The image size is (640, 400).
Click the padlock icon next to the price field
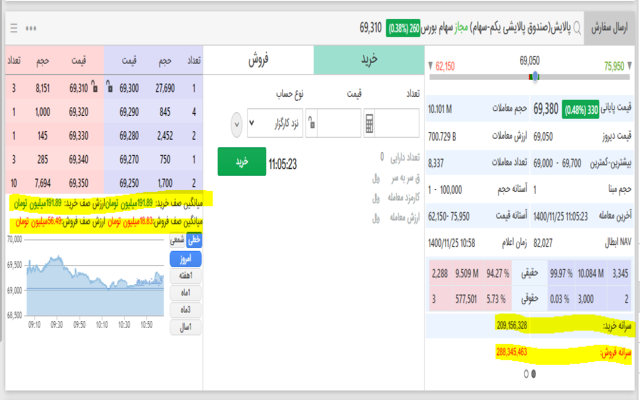tap(309, 124)
